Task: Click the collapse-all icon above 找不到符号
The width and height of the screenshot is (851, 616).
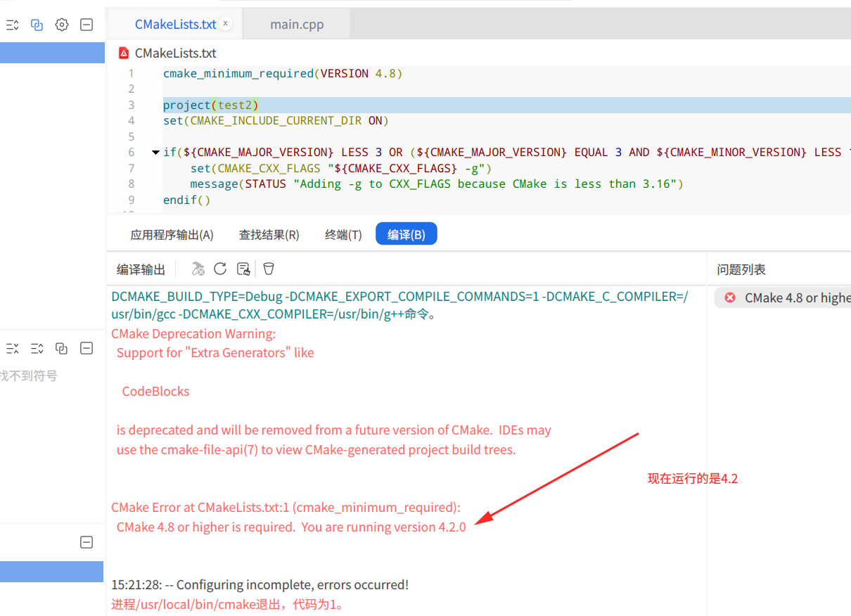Action: pos(13,348)
